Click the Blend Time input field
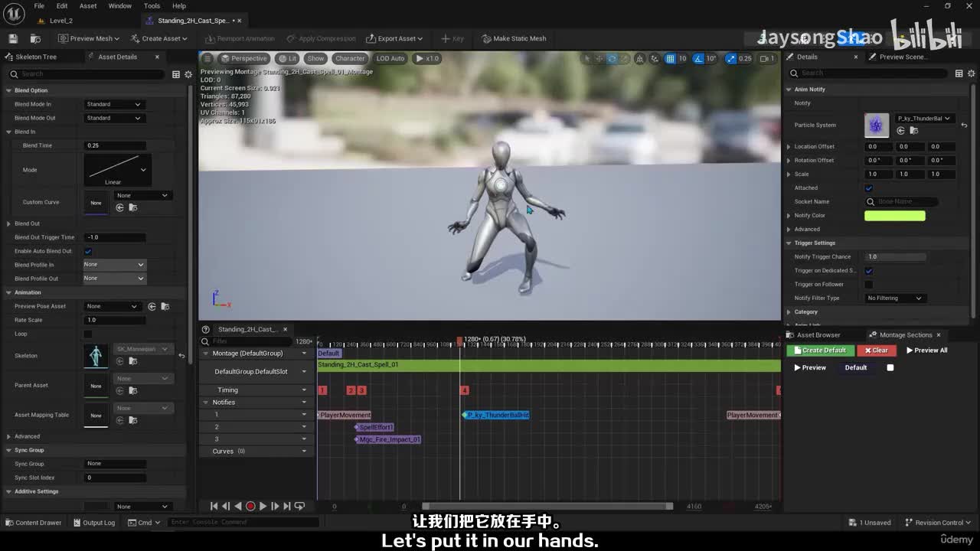Viewport: 980px width, 551px height. click(x=115, y=145)
